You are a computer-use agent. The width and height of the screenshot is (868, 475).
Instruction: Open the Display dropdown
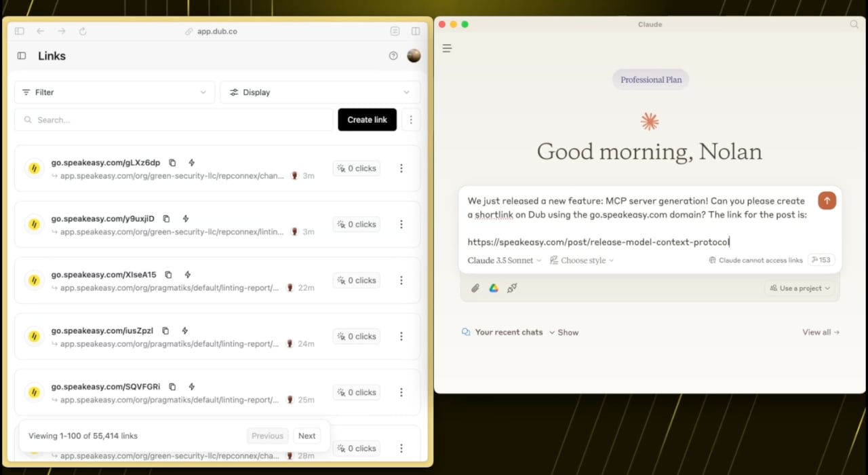[320, 92]
